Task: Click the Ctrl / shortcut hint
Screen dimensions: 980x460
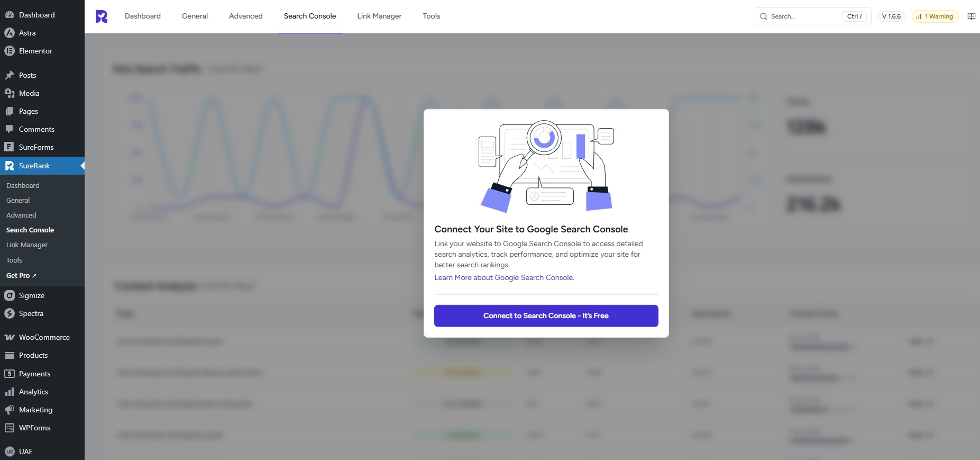Action: [x=855, y=16]
